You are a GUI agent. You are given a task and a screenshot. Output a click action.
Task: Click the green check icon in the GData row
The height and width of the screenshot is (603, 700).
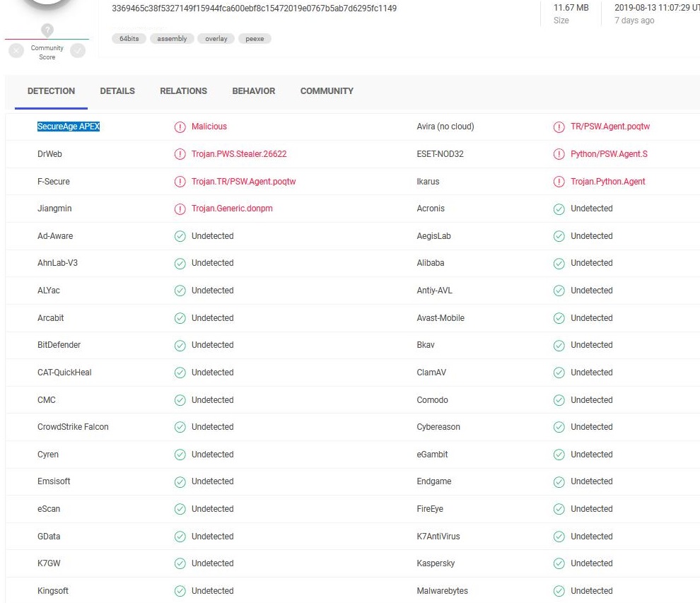180,537
